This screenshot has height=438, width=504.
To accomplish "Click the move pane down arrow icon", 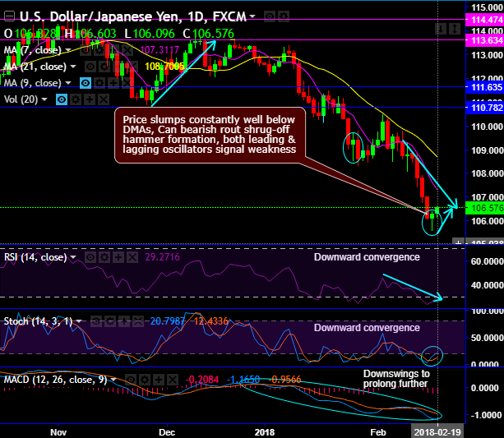I will [441, 29].
